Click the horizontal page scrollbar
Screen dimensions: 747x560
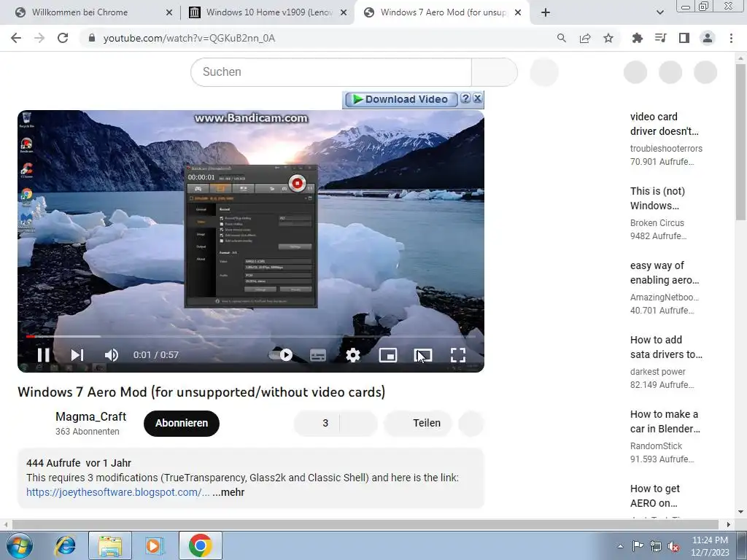[365, 524]
